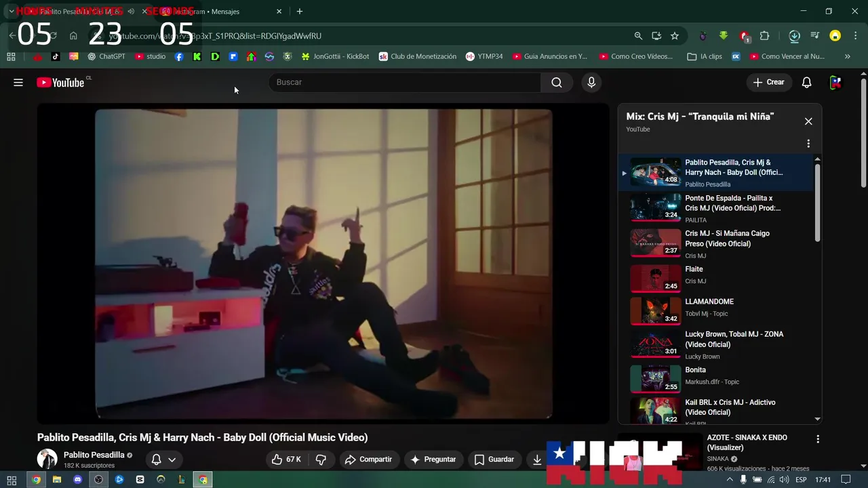868x488 pixels.
Task: Close the Instagram Mensajes tab
Action: pos(279,12)
